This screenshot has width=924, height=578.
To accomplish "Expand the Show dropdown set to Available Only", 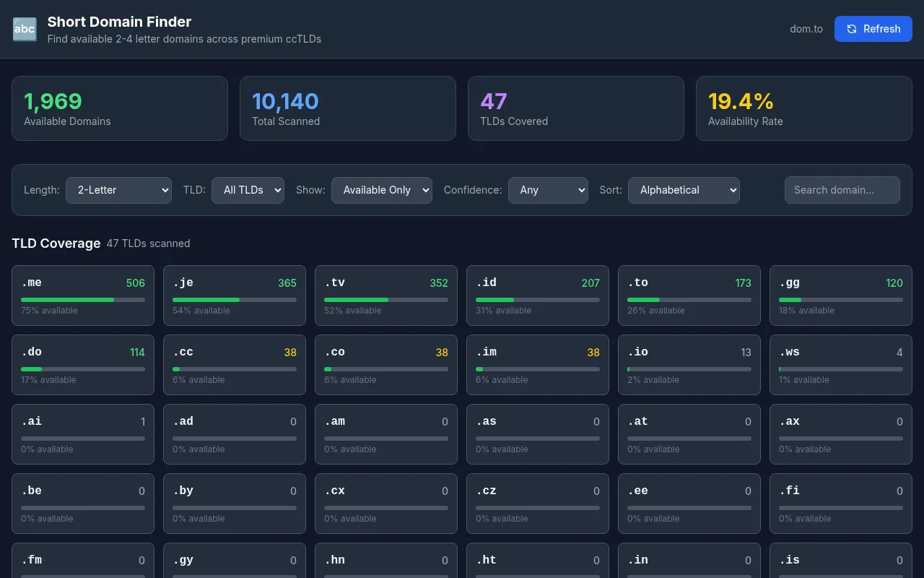I will tap(382, 190).
